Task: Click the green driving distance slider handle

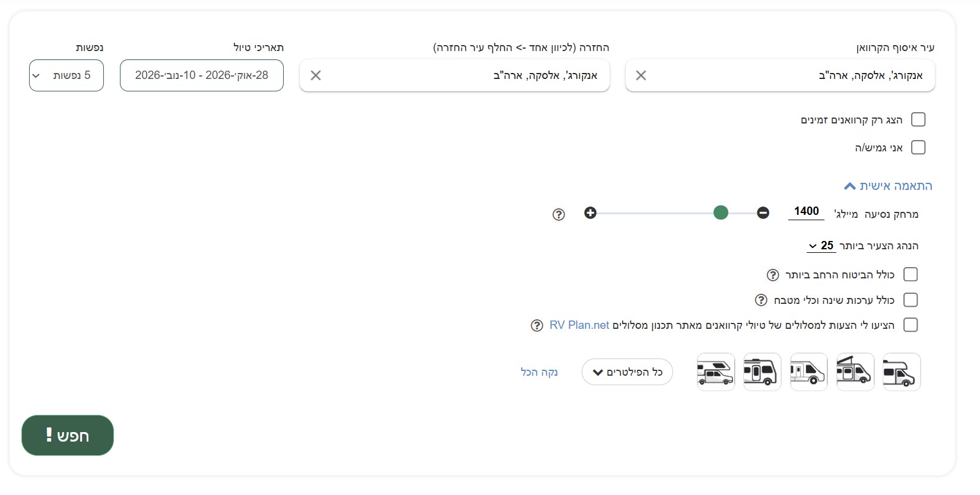Action: tap(721, 213)
